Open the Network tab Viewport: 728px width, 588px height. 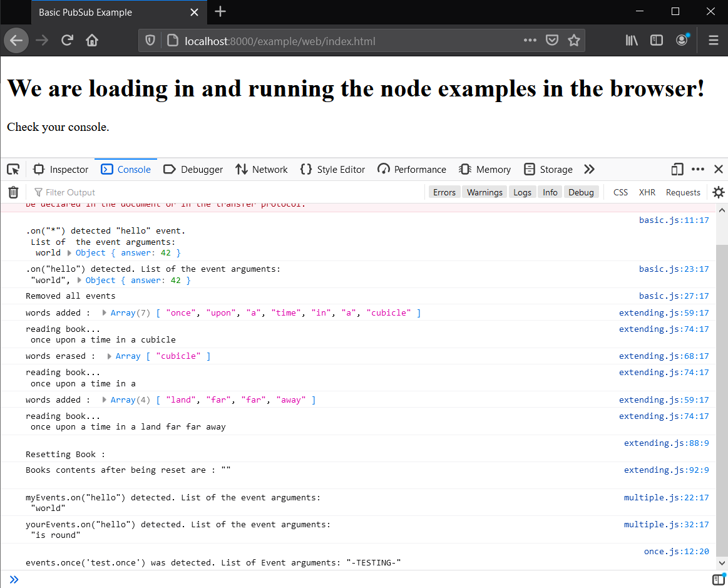(262, 170)
